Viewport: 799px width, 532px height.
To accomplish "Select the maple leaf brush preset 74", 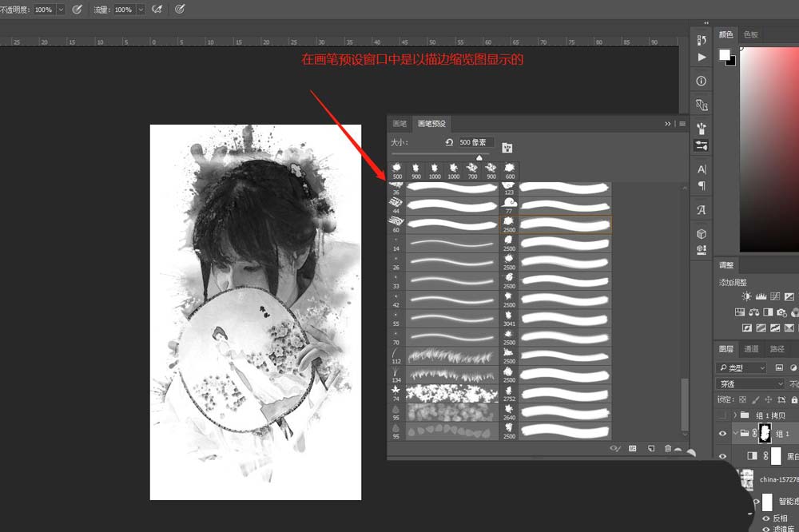I will click(x=443, y=393).
